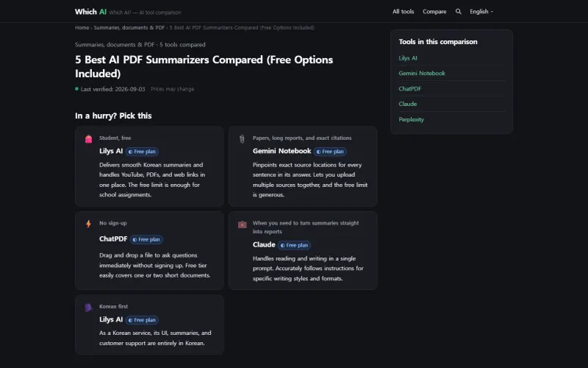Click the paperclip icon on Gemini Notebook card
This screenshot has width=588, height=368.
click(242, 139)
